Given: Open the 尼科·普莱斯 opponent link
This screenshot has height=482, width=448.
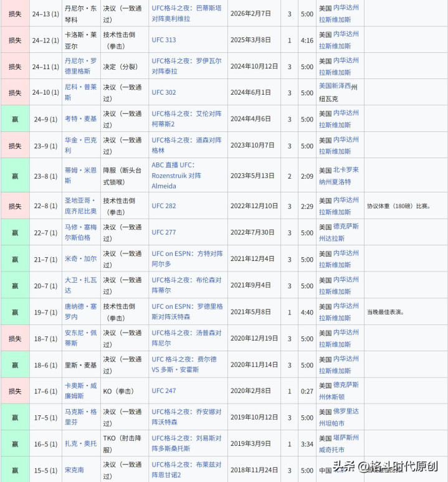Looking at the screenshot, I should click(x=80, y=92).
